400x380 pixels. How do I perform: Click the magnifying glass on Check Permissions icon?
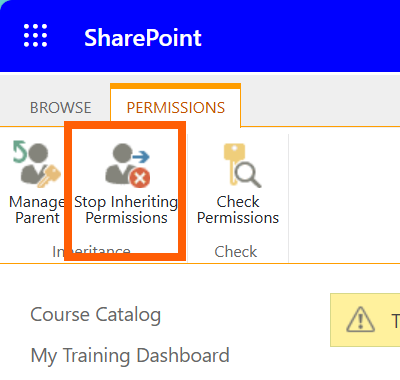[x=248, y=174]
